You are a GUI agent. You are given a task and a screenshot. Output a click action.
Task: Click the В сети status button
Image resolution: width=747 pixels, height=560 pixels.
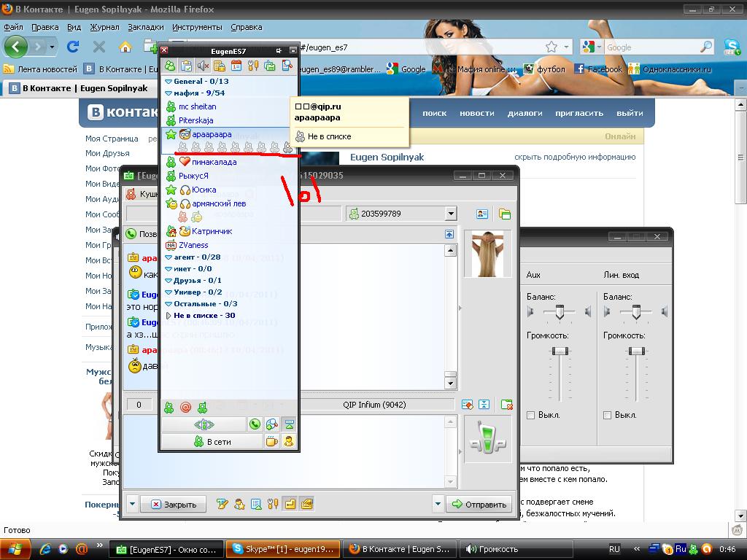tap(212, 441)
